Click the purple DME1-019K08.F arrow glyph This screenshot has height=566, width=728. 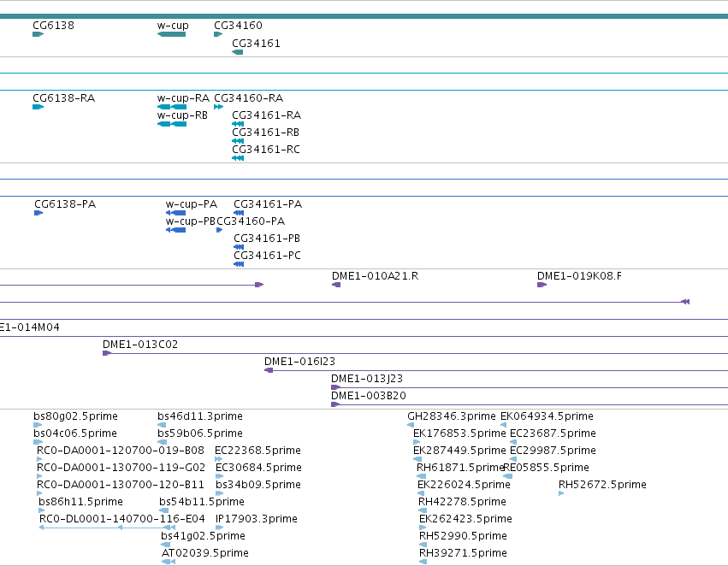click(x=542, y=285)
